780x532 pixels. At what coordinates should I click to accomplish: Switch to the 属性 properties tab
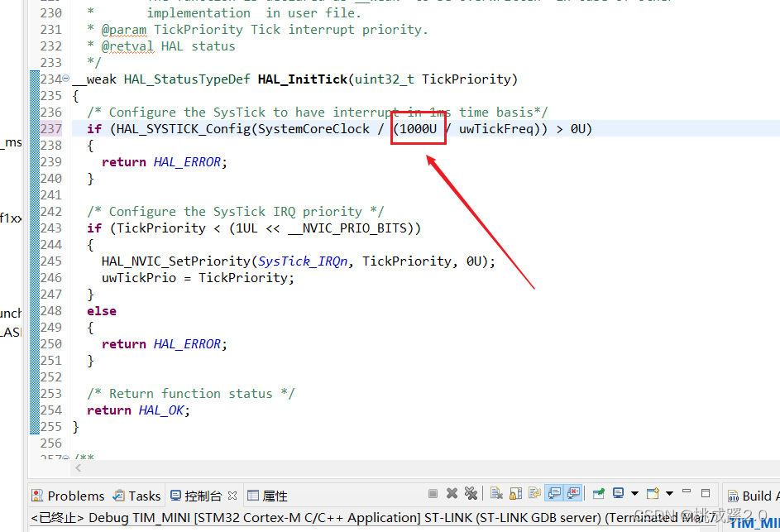tap(268, 496)
